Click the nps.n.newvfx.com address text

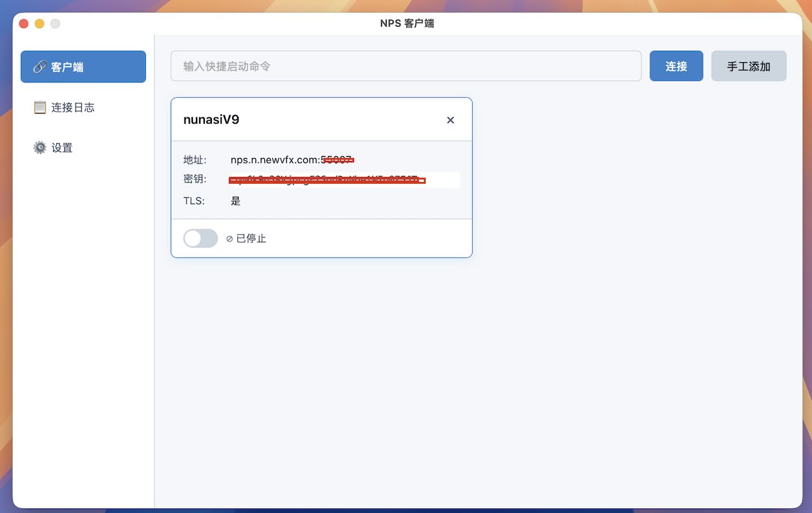275,160
